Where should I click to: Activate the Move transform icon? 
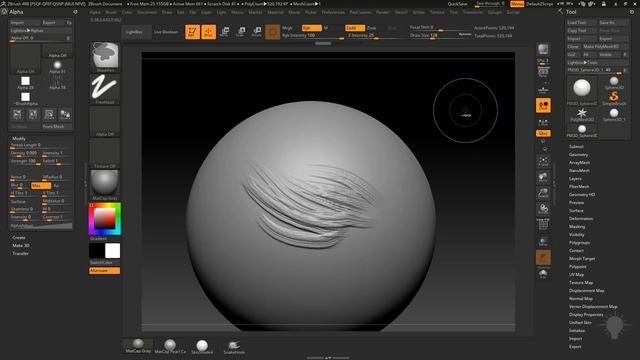coord(224,32)
